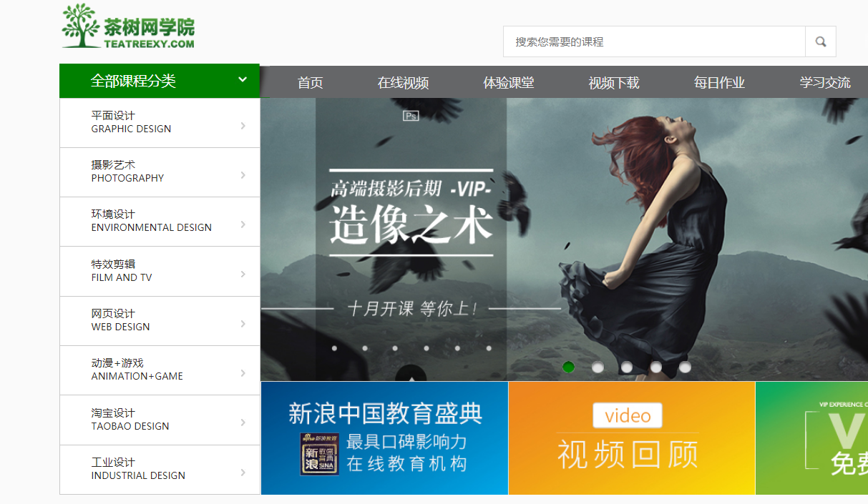Click the 视频回顾 video review banner
868x504 pixels.
(631, 438)
